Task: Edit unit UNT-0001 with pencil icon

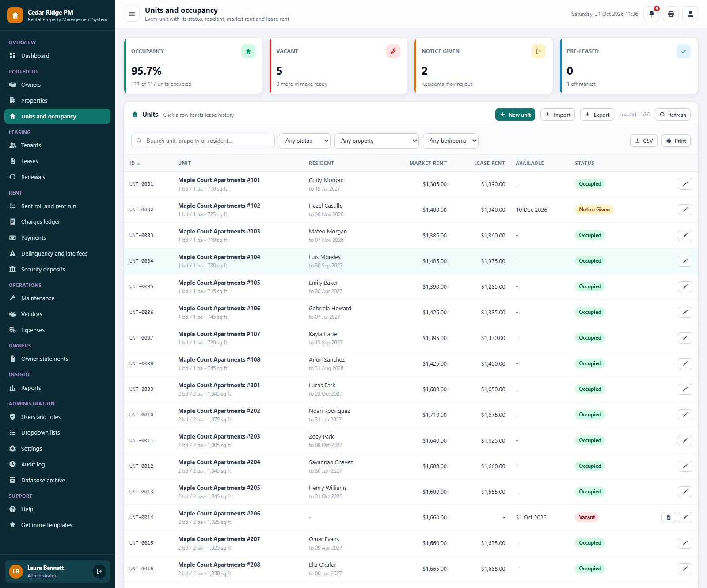Action: (x=685, y=184)
